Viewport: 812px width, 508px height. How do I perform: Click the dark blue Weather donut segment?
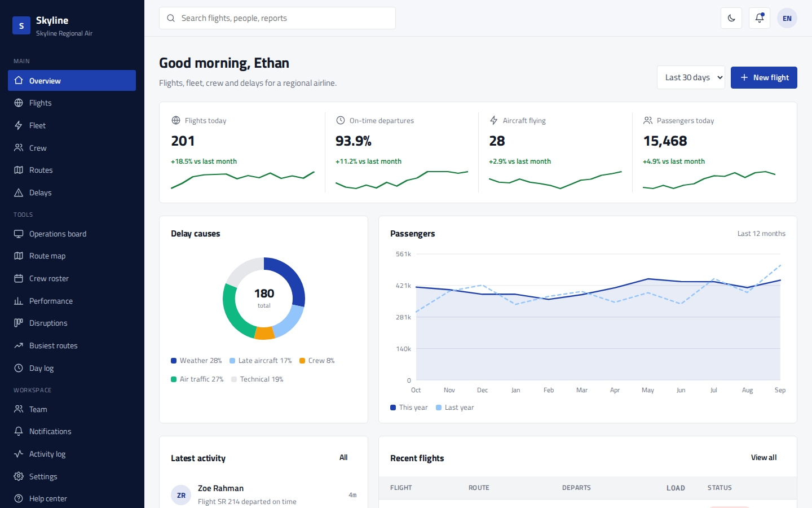point(292,278)
